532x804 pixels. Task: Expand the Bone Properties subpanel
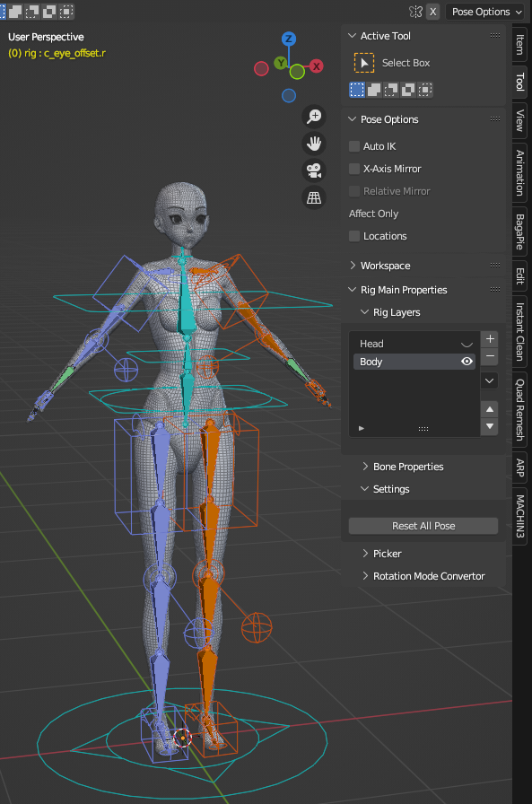(365, 466)
